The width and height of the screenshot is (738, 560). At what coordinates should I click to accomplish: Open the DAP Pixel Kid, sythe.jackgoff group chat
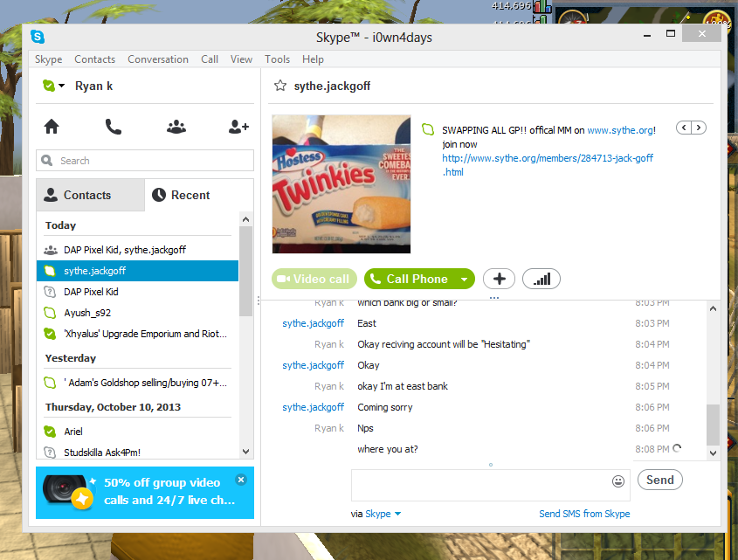coord(137,250)
